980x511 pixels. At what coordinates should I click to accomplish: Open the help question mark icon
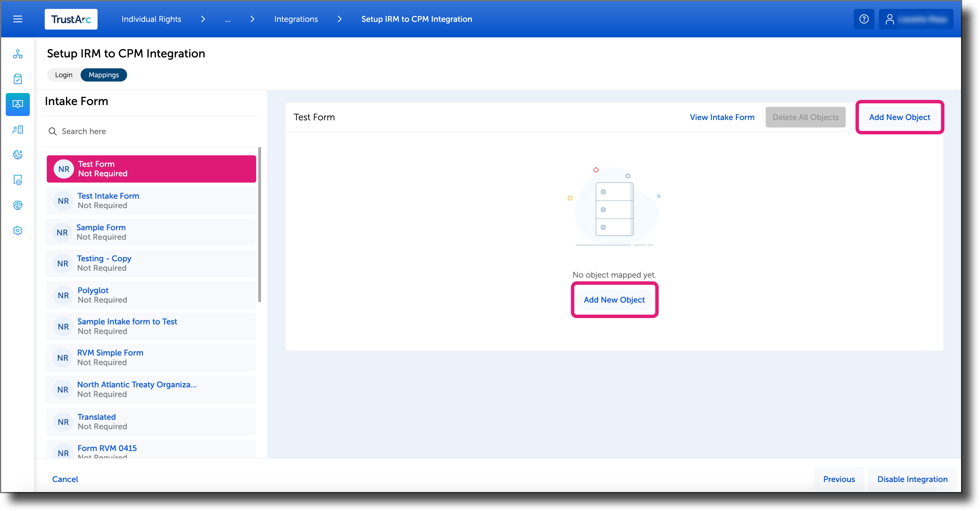pos(864,19)
